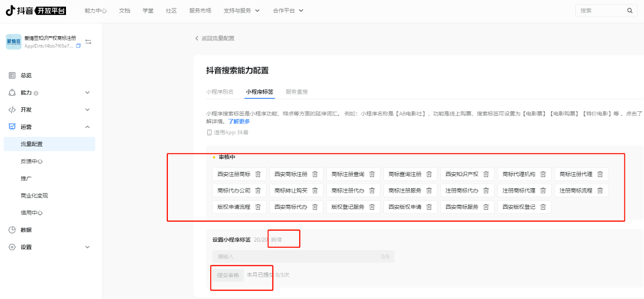The height and width of the screenshot is (299, 644).
Task: Click trash icon beside 商标注册代理
Action: pyautogui.click(x=600, y=174)
